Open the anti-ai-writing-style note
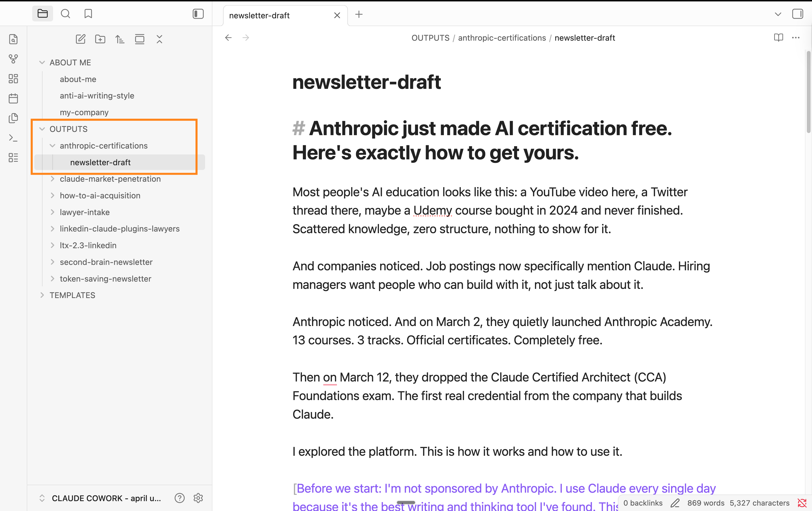The height and width of the screenshot is (511, 812). click(97, 96)
